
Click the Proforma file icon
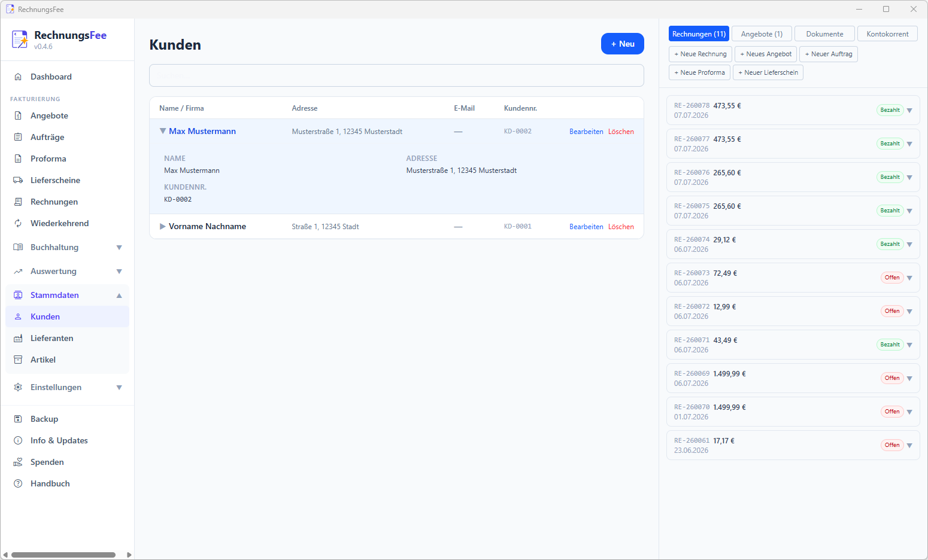pyautogui.click(x=18, y=159)
